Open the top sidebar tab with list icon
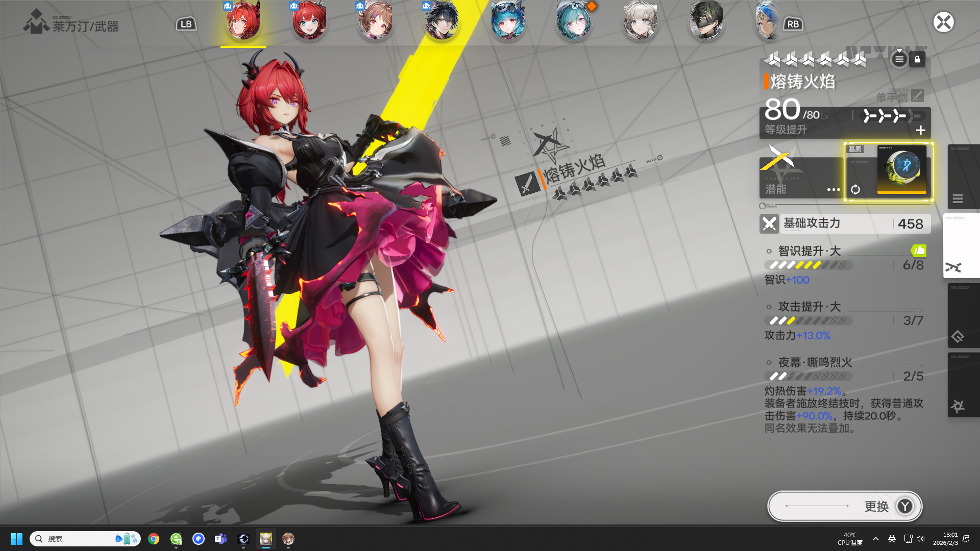This screenshot has width=980, height=551. [963, 177]
